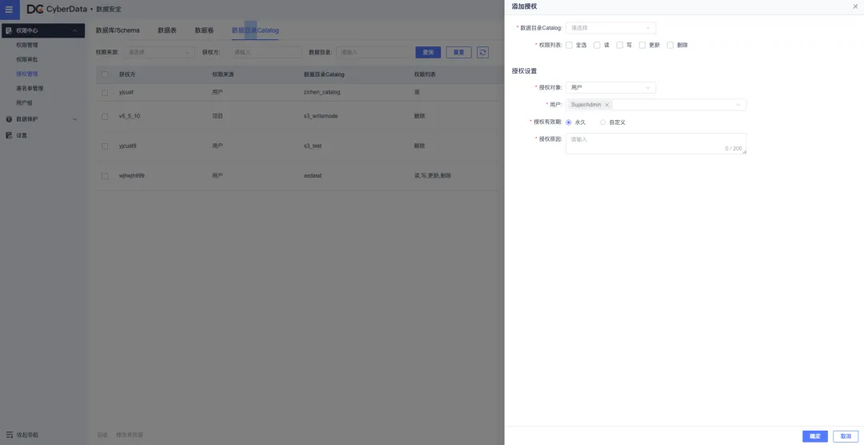Check the 写 permission checkbox
This screenshot has height=445, width=864.
pos(619,45)
